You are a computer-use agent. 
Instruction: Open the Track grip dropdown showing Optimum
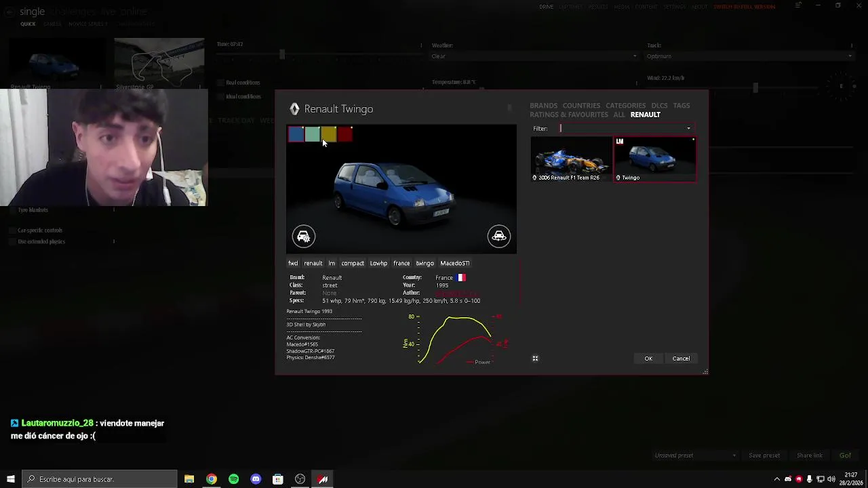tap(749, 56)
